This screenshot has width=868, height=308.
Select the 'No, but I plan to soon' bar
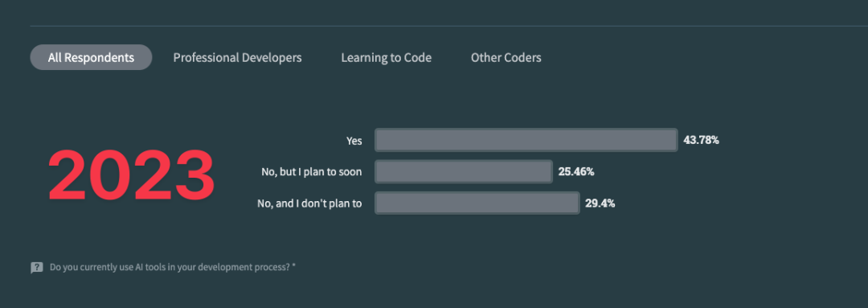pyautogui.click(x=464, y=172)
